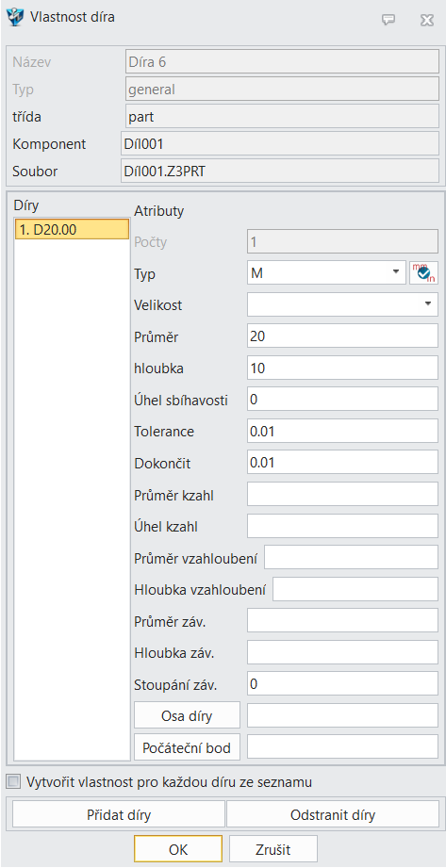The height and width of the screenshot is (868, 446).
Task: Click the Komponent field containing Díl001
Action: tap(280, 144)
